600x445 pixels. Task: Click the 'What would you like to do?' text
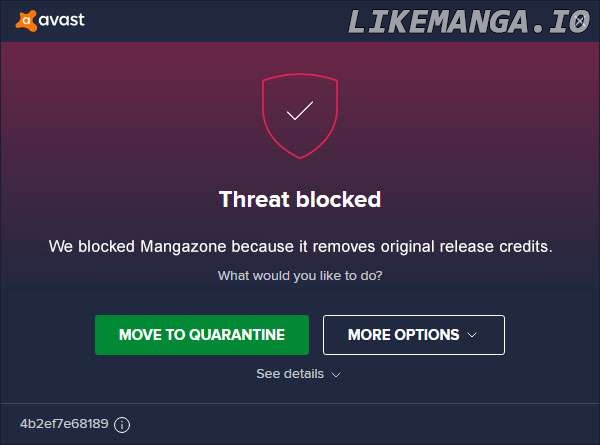[300, 275]
